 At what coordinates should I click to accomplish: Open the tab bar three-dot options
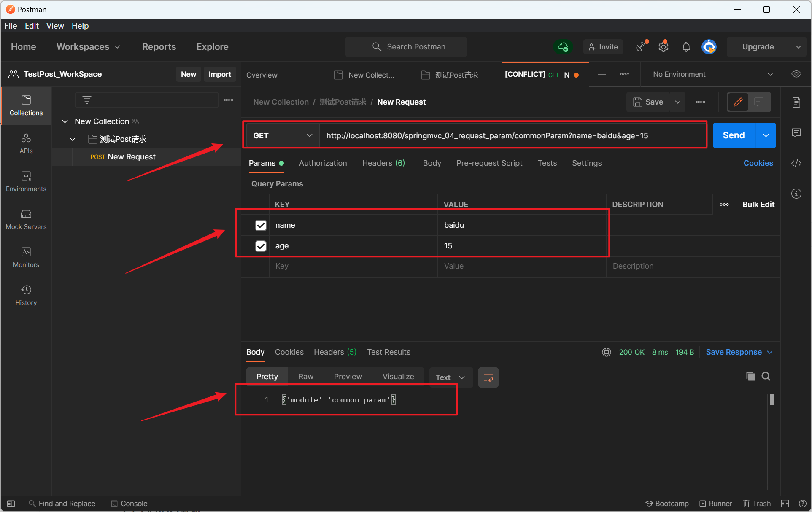point(625,74)
